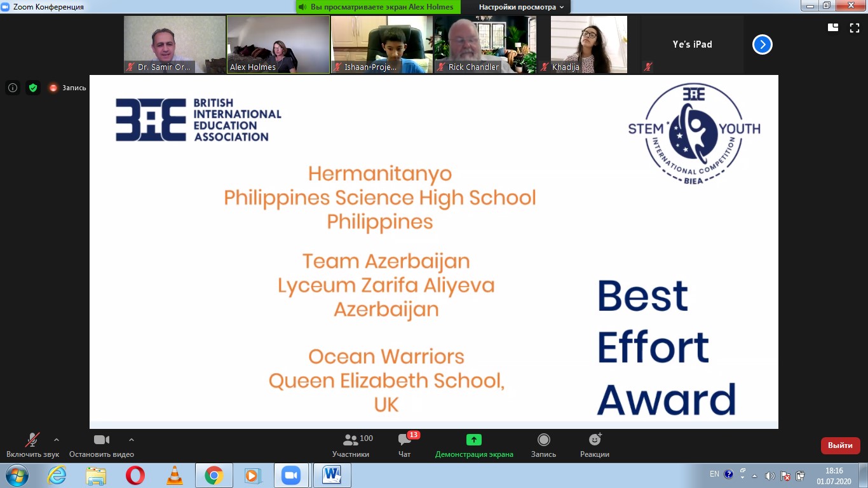Unmute microphone via Включить звук
Image resolution: width=868 pixels, height=488 pixels.
(x=32, y=445)
